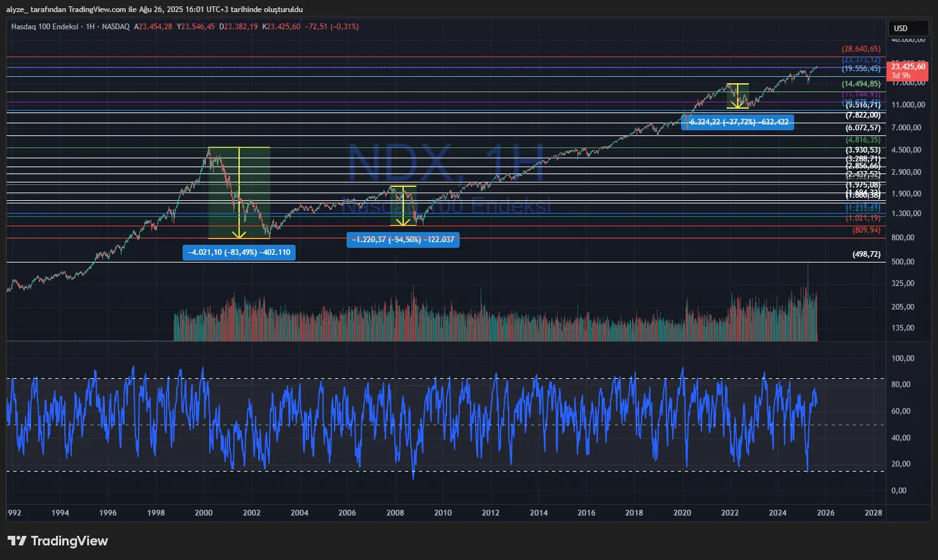This screenshot has height=560, width=938.
Task: Select the "−1.220,37 (−54,50%)" measurement label
Action: [x=403, y=240]
